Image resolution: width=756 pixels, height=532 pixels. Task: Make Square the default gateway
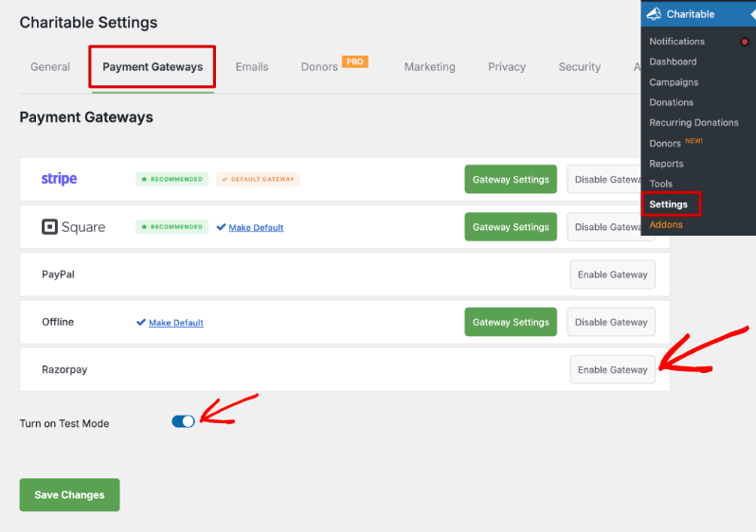coord(256,227)
